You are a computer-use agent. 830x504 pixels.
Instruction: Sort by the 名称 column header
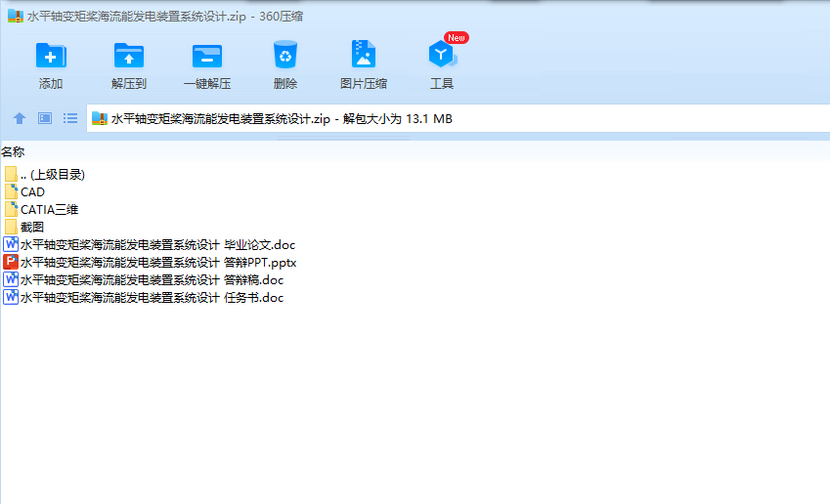pos(13,152)
